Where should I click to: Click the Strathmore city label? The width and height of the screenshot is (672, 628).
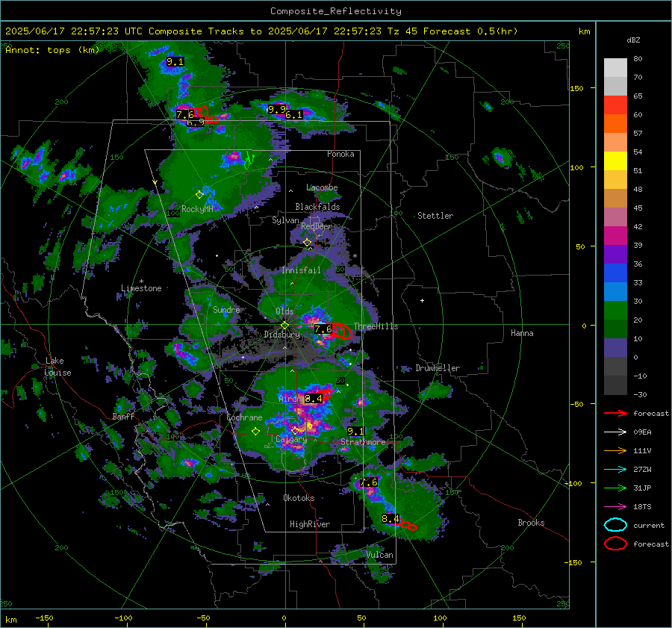click(x=363, y=442)
